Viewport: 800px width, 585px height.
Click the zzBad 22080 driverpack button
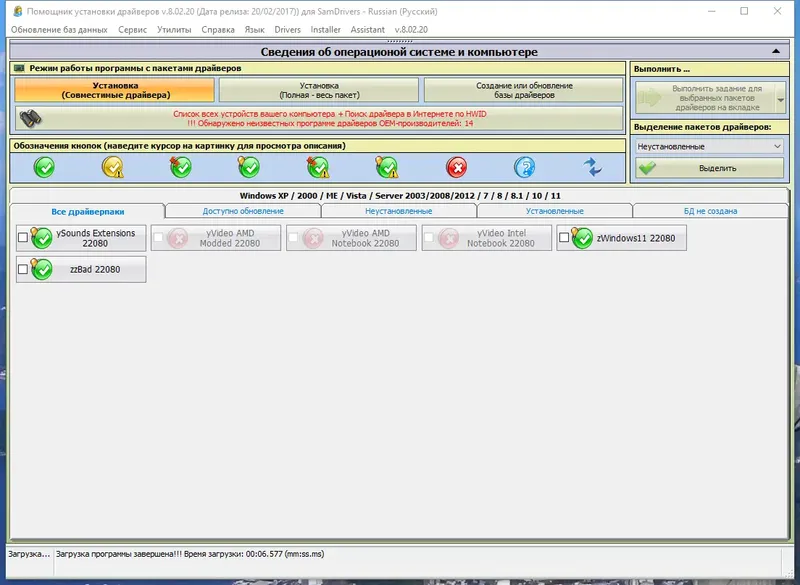[x=81, y=269]
